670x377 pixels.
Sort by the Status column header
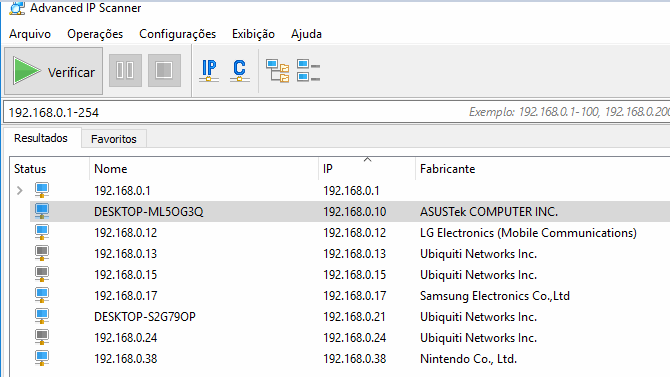(x=49, y=169)
